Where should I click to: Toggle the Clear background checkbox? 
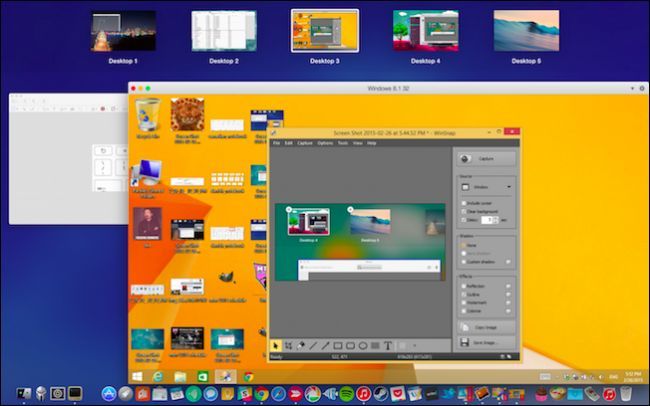click(464, 212)
